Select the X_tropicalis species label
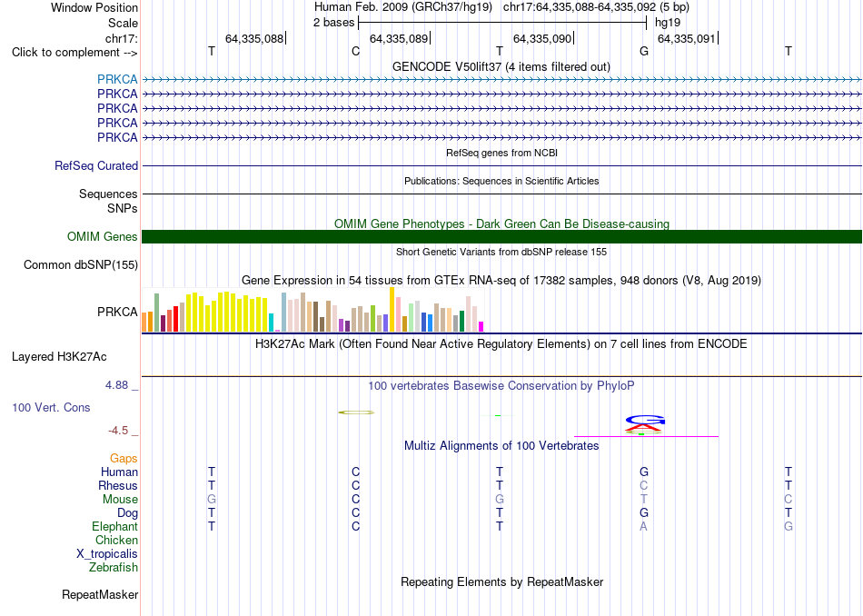Viewport: 863px width, 616px height. (107, 554)
